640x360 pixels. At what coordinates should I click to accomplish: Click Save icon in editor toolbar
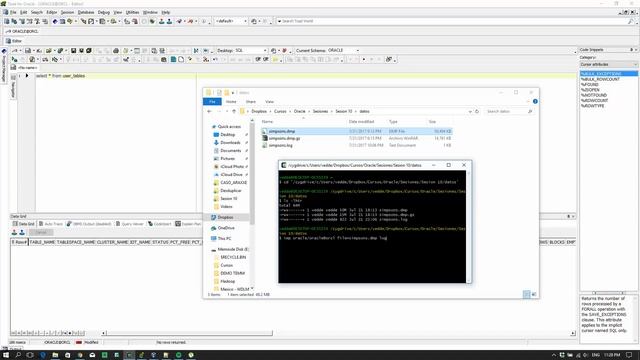click(73, 50)
